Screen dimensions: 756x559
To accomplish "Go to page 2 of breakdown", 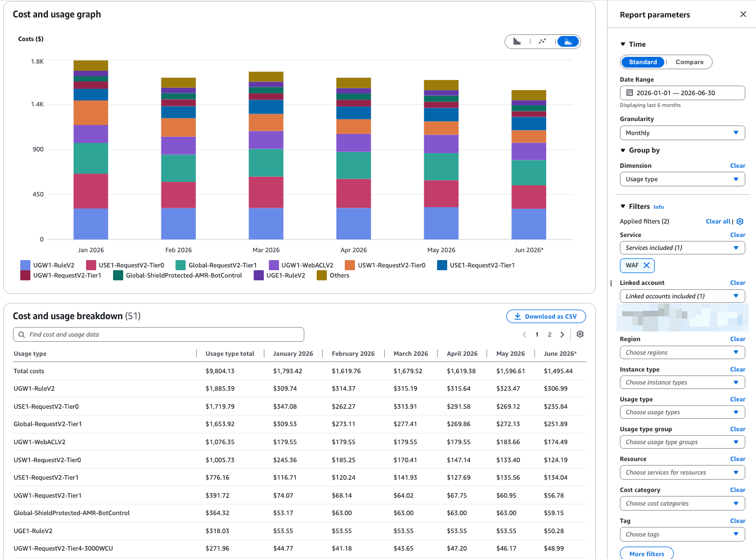I will (550, 334).
